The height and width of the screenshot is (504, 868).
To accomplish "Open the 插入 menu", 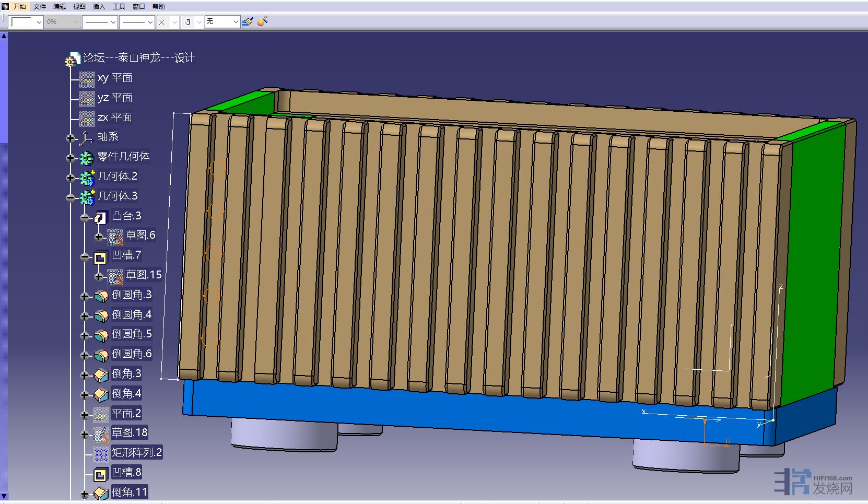I will tap(99, 7).
